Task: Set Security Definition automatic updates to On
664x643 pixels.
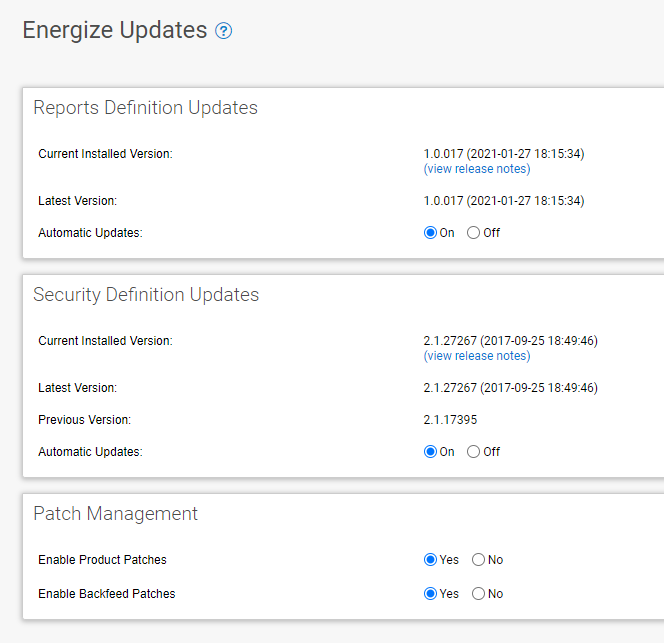Action: tap(430, 452)
